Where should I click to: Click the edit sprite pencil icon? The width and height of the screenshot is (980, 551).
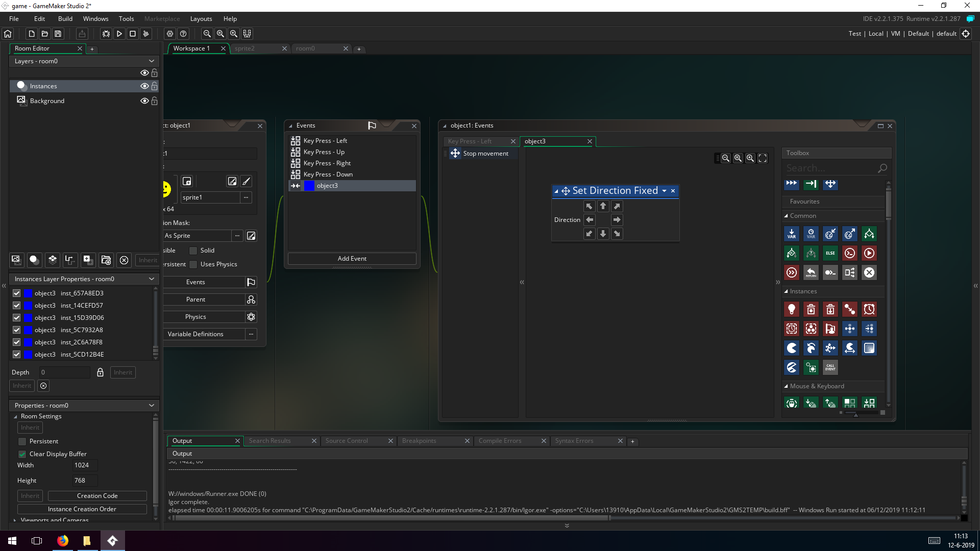232,181
